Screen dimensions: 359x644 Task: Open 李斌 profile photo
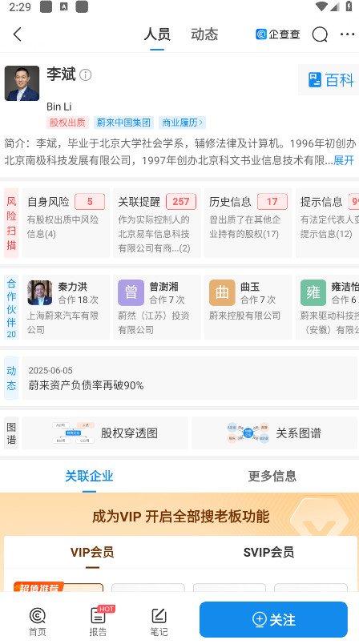click(22, 83)
